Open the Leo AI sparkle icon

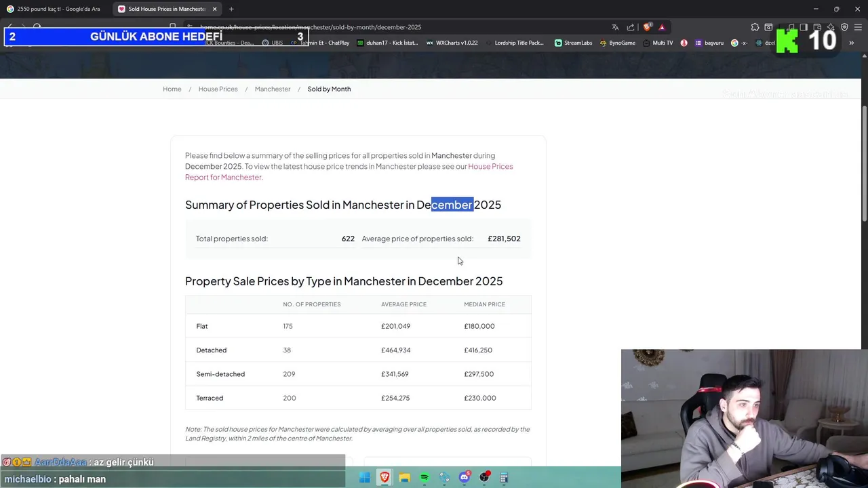coord(831,27)
